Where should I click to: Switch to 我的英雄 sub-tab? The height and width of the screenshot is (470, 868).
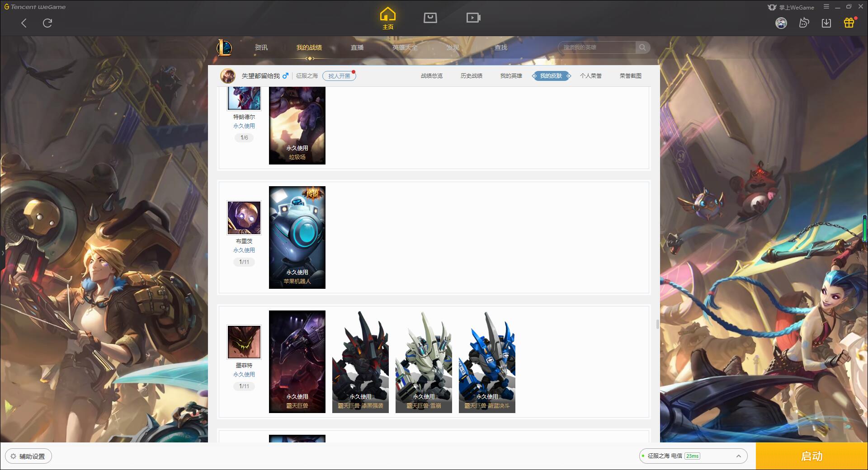tap(511, 76)
